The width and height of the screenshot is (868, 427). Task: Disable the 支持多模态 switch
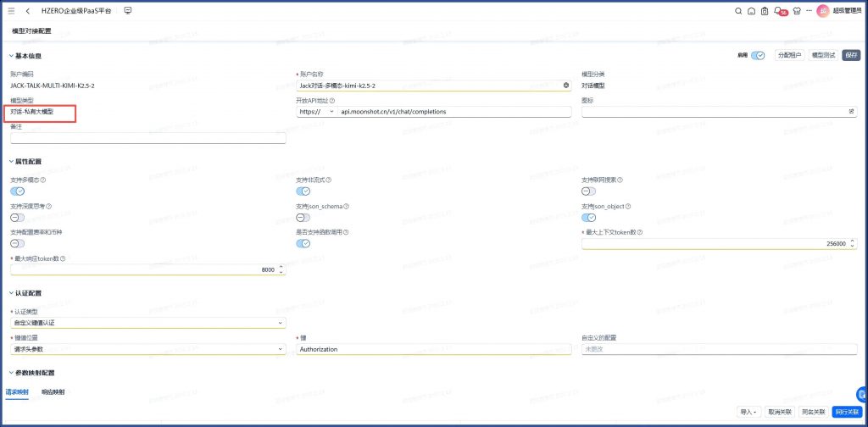point(18,191)
